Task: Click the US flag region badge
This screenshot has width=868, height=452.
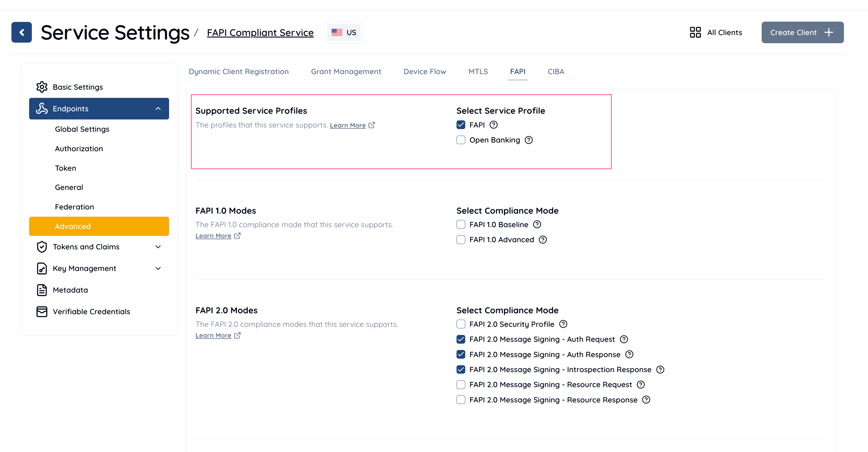Action: (344, 32)
